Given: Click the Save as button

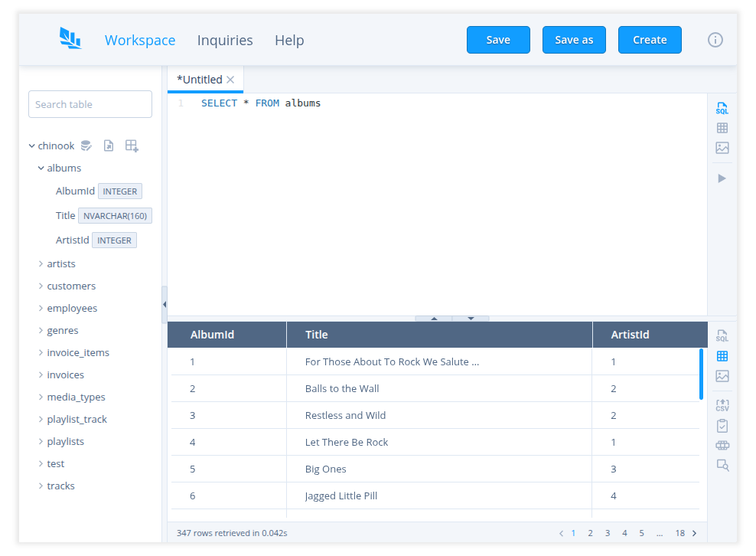Looking at the screenshot, I should tap(574, 40).
